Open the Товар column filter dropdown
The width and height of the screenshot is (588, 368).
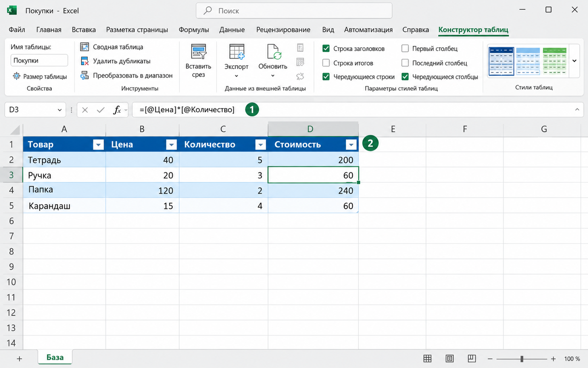pos(98,145)
